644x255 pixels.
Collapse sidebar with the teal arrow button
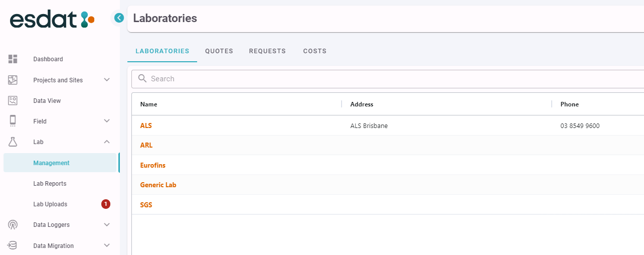(x=119, y=18)
